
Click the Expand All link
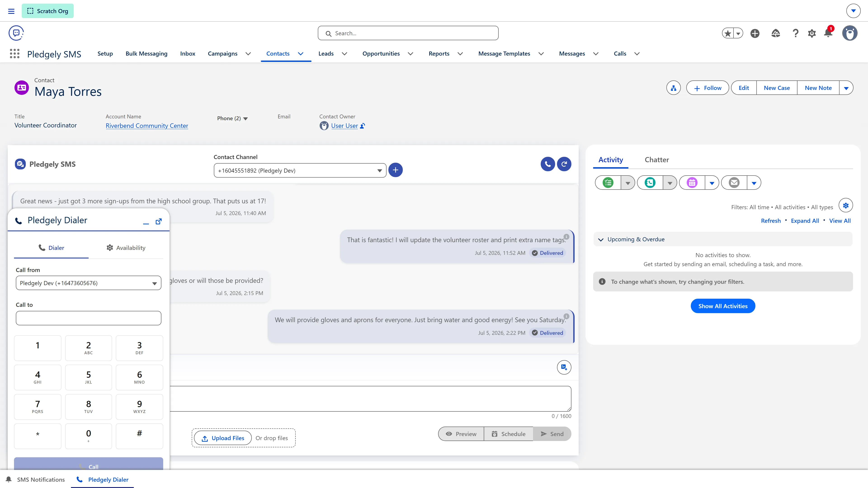click(805, 221)
